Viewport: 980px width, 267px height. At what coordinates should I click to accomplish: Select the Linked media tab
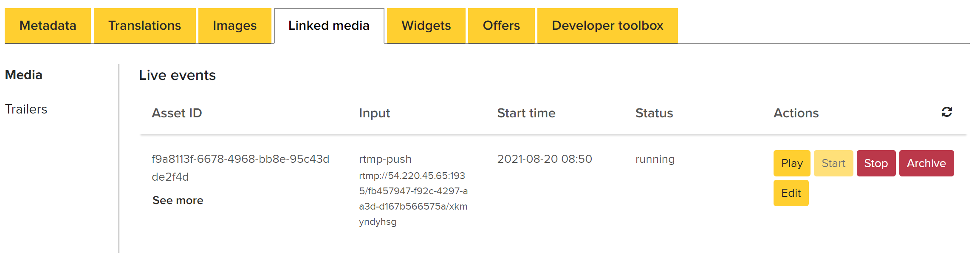coord(329,26)
